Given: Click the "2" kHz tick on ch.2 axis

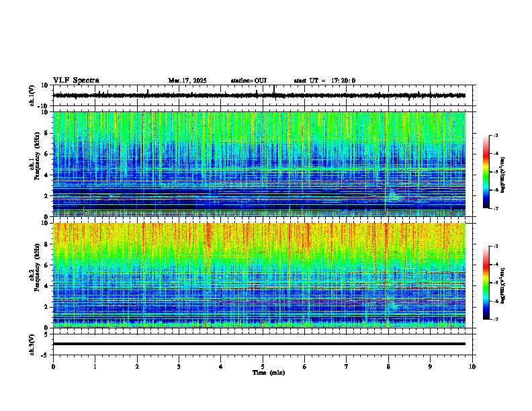Looking at the screenshot, I should click(x=47, y=307).
